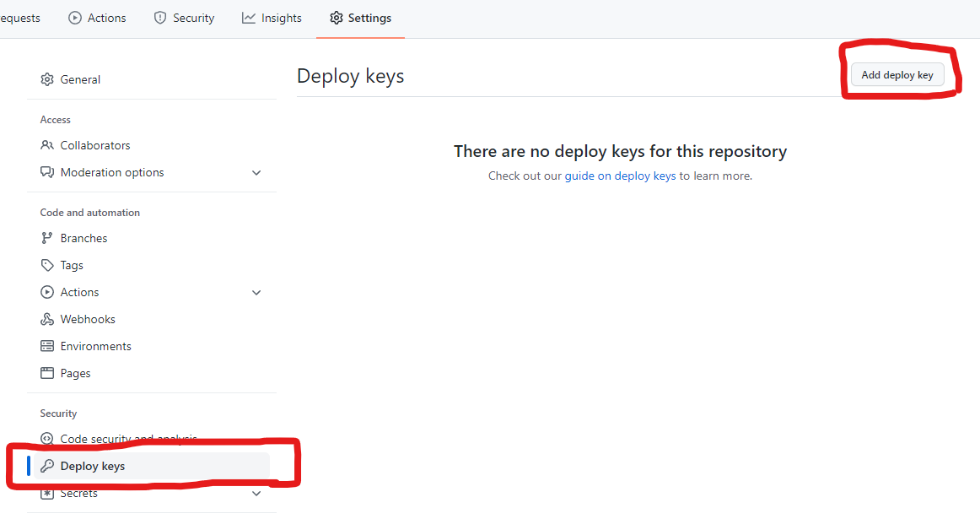Click the Deploy keys key icon
980x519 pixels.
click(47, 466)
